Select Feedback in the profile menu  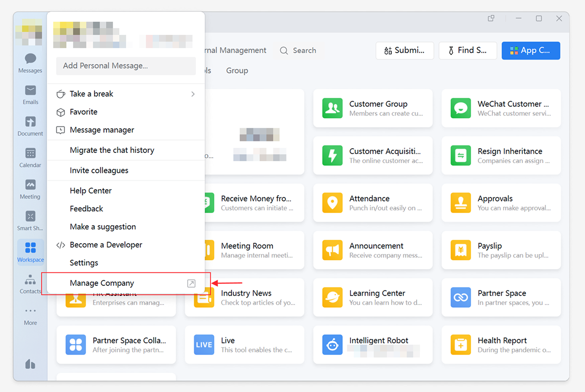[x=126, y=208]
